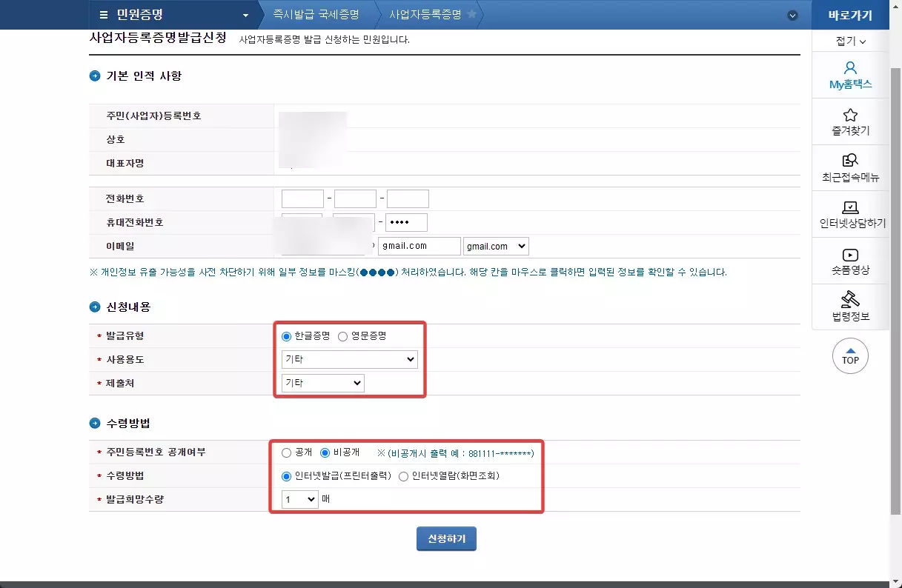The image size is (902, 588).
Task: Click 주민(사업자)등록번호 label
Action: click(x=153, y=116)
